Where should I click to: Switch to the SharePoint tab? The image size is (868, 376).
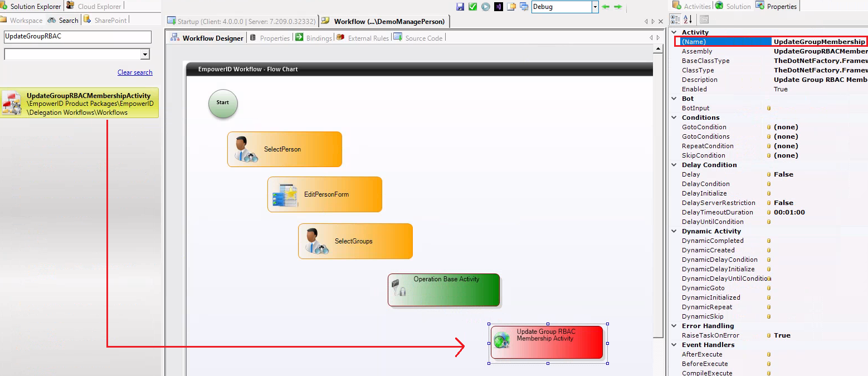106,20
